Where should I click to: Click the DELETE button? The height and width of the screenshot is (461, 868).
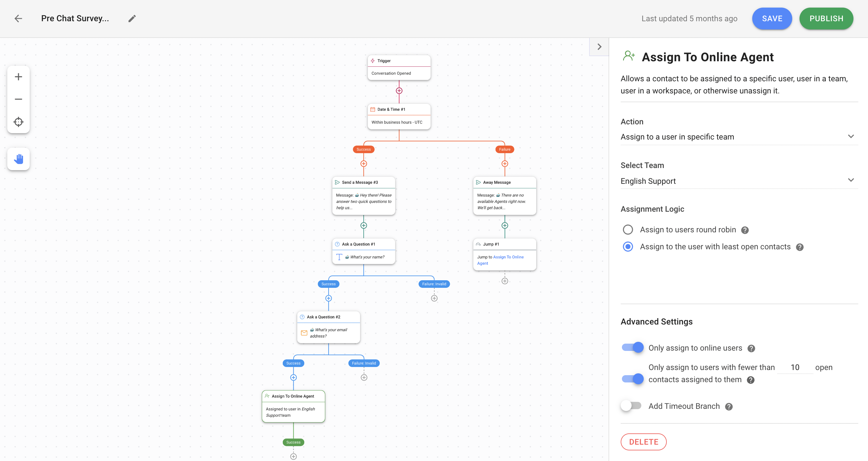(643, 442)
